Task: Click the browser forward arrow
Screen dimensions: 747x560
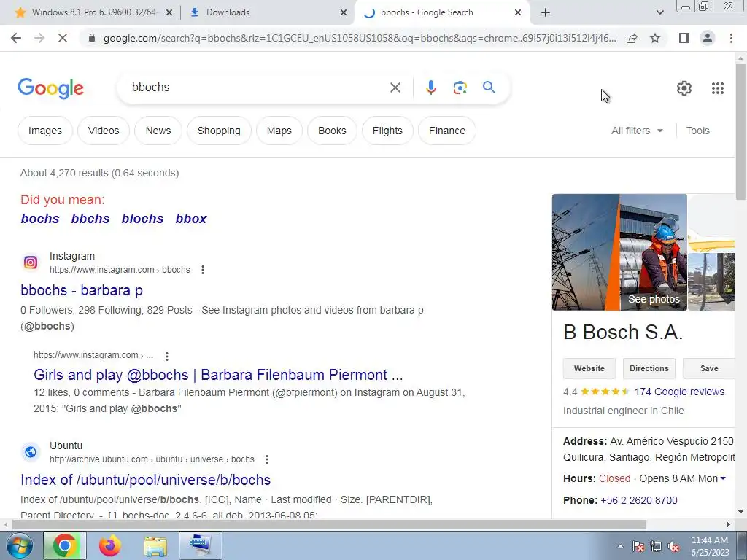Action: click(x=39, y=38)
